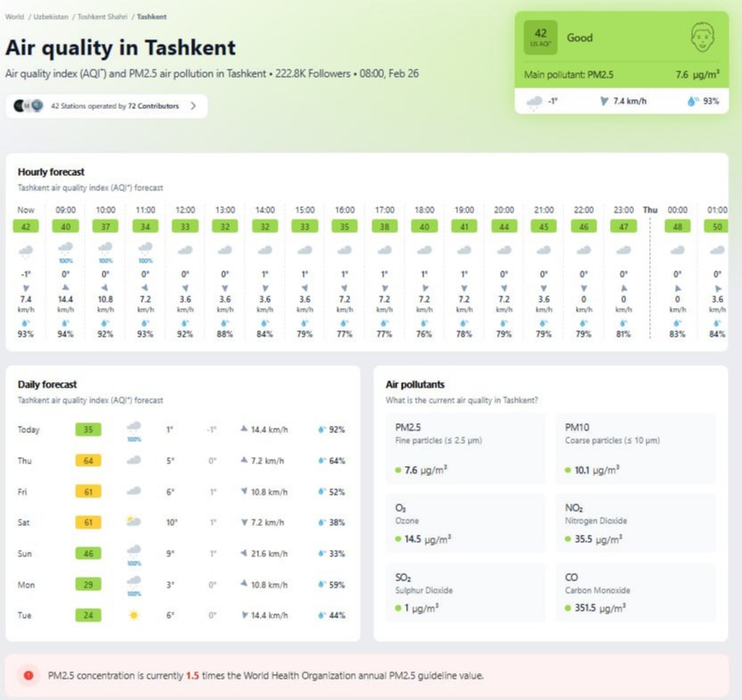Viewport: 742px width, 700px height.
Task: Click the wind direction icon beside 7.4 km/h in header card
Action: [x=604, y=102]
